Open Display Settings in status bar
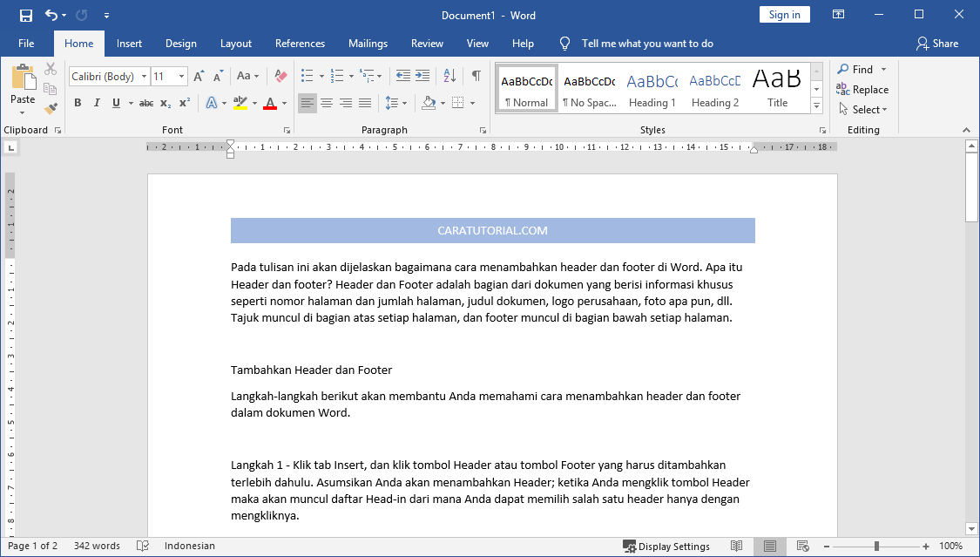 coord(666,546)
